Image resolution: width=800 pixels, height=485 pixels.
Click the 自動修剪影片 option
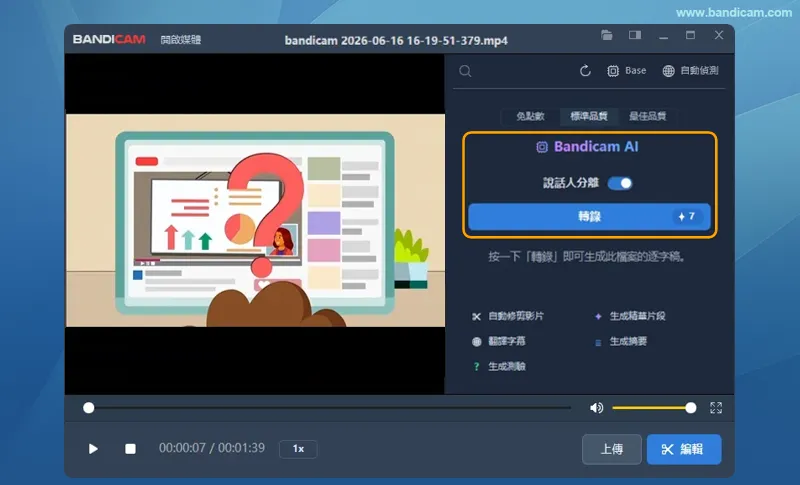tap(508, 316)
